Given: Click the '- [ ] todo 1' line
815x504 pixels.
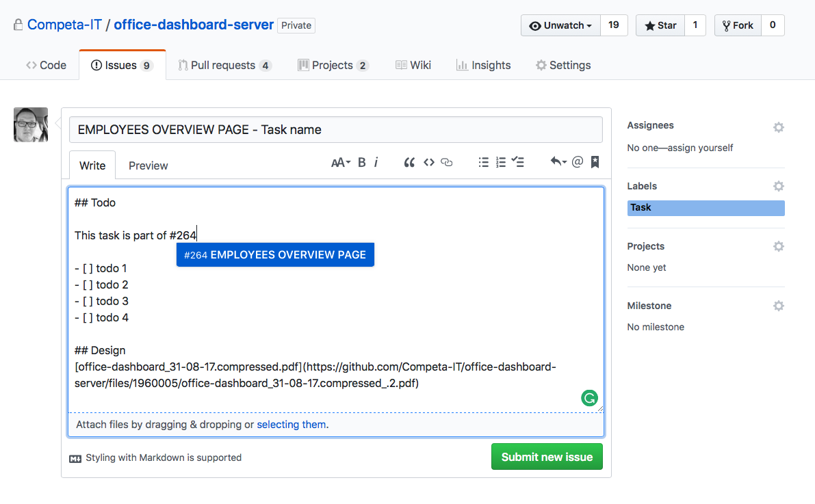Looking at the screenshot, I should (101, 269).
